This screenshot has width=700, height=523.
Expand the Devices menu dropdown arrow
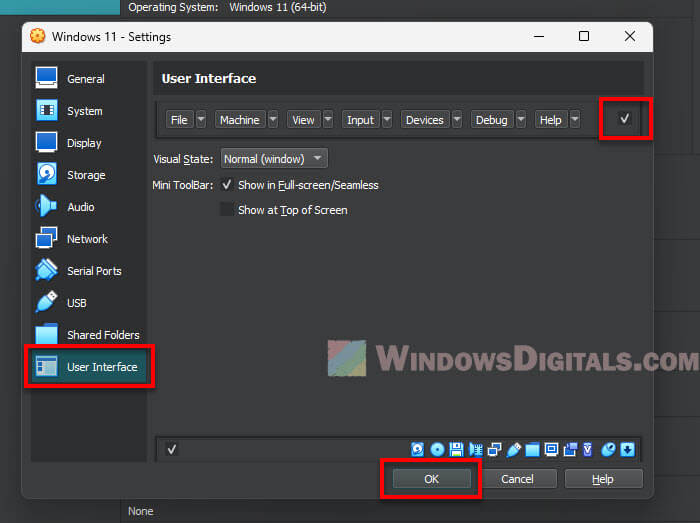coord(457,120)
